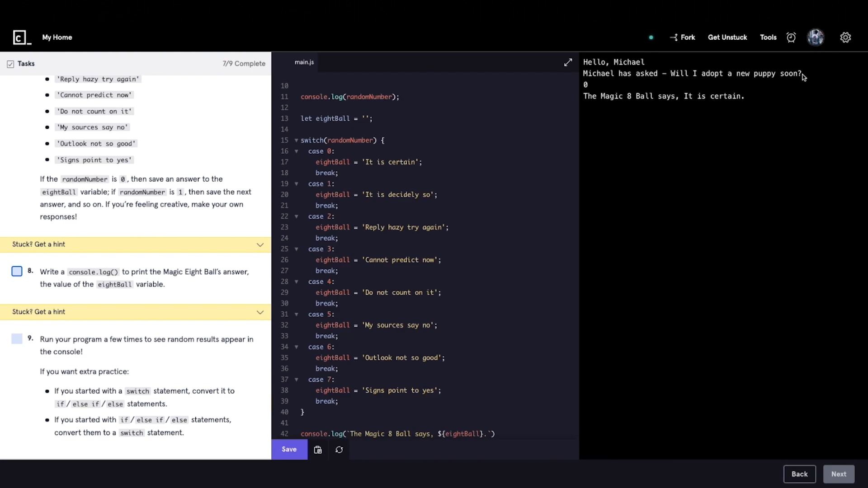Click the Back button

tap(799, 474)
